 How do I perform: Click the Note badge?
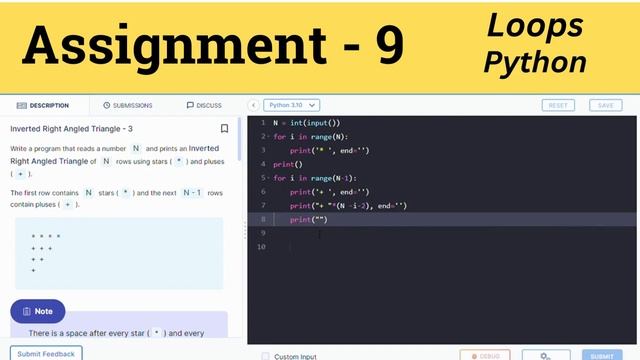coord(38,311)
